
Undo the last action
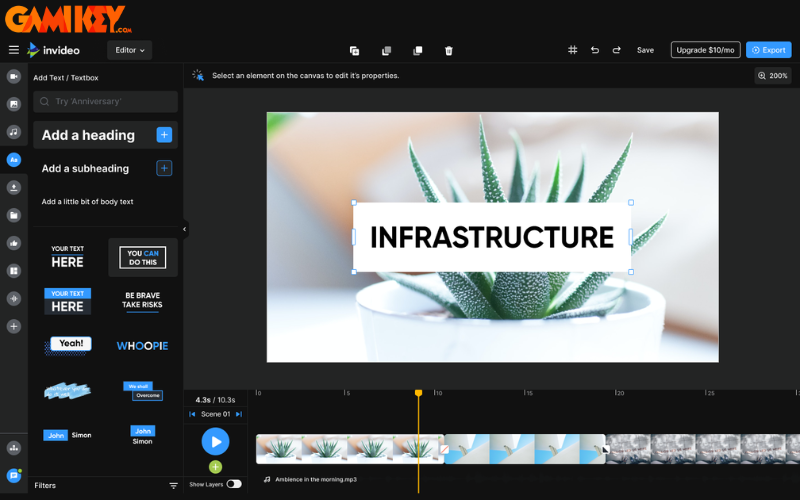[x=594, y=50]
